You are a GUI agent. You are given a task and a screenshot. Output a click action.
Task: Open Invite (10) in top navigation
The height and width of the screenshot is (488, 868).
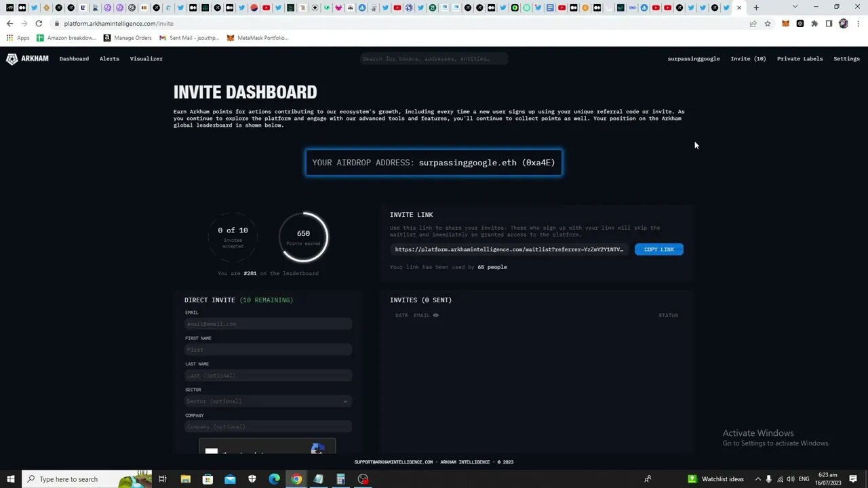[748, 59]
